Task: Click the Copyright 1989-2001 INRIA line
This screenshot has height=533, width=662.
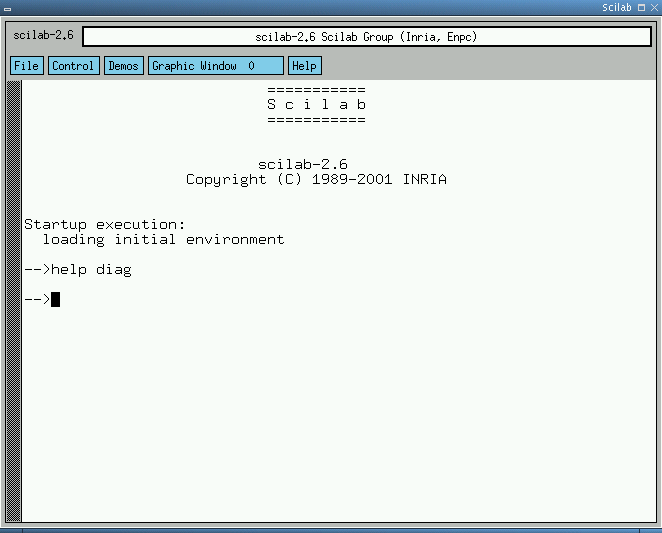Action: point(316,180)
